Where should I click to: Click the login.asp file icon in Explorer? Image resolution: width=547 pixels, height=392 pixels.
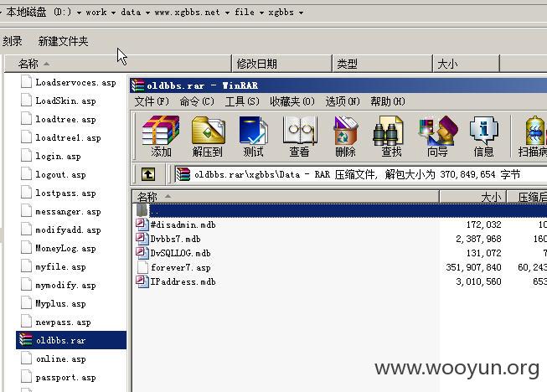[26, 156]
